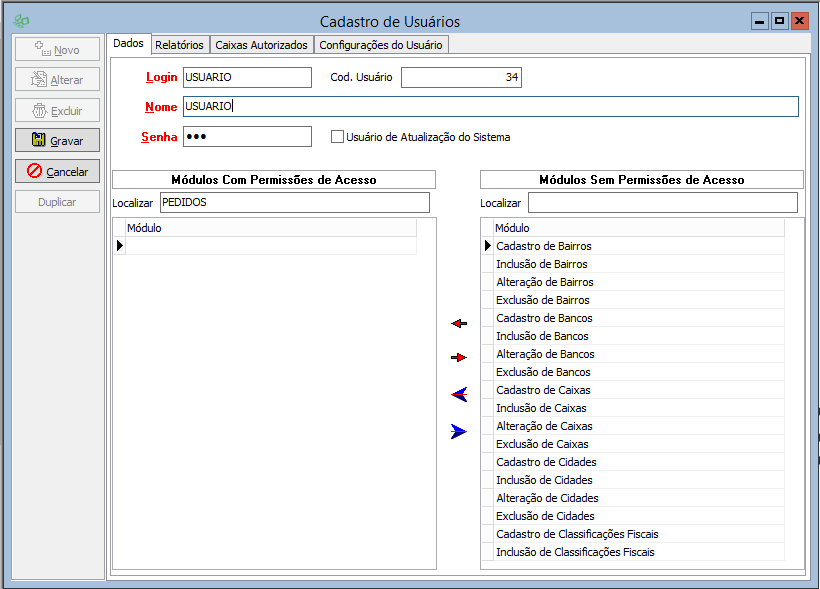Click the left Localizar field containing PEDIDOS
Viewport: 820px width, 589px height.
coord(294,203)
